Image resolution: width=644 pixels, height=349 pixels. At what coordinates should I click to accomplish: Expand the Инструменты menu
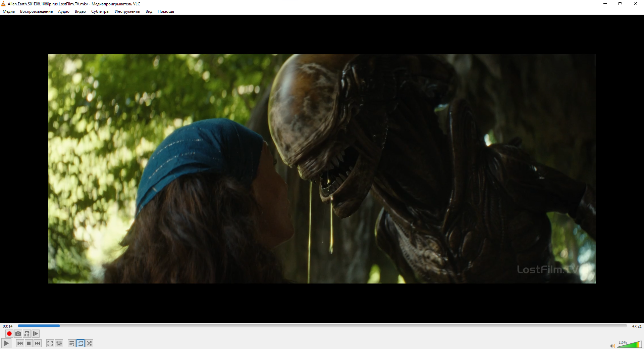click(x=127, y=11)
